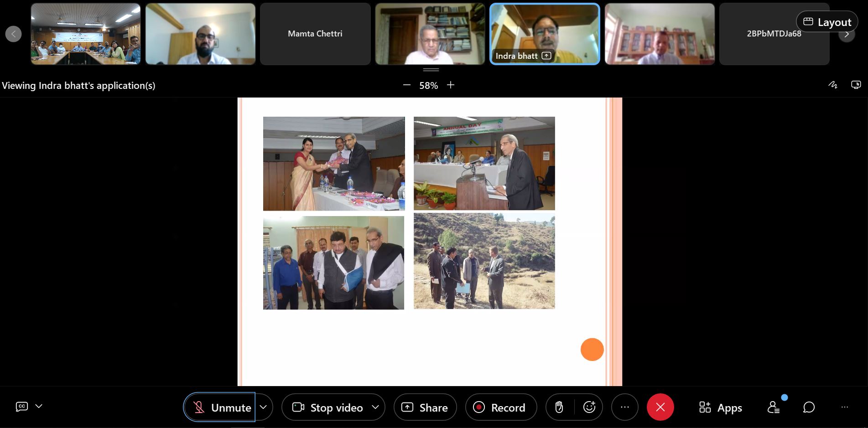Screen dimensions: 868x428
Task: Expand video options arrow beside Stop video
Action: click(375, 407)
